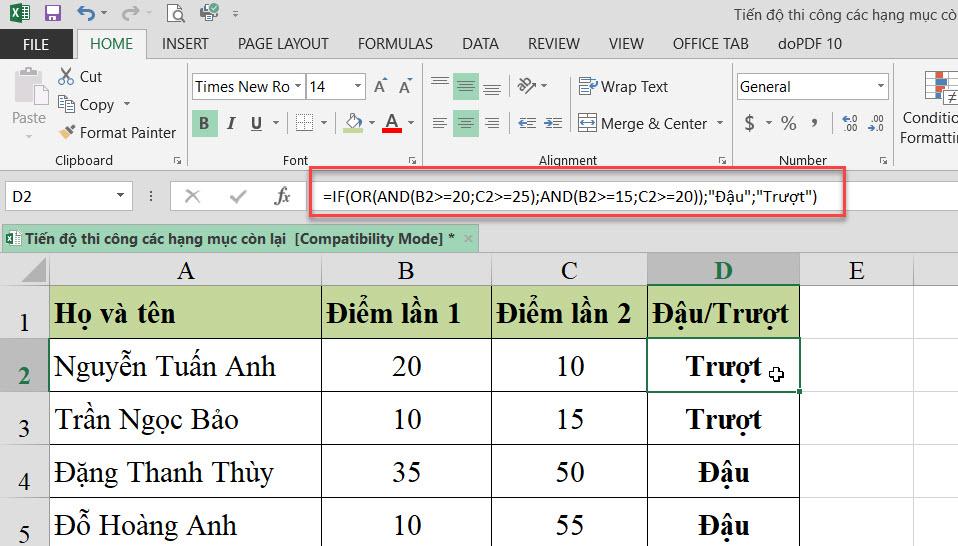Viewport: 958px width, 546px height.
Task: Open the Alignment dialog launcher
Action: 722,161
